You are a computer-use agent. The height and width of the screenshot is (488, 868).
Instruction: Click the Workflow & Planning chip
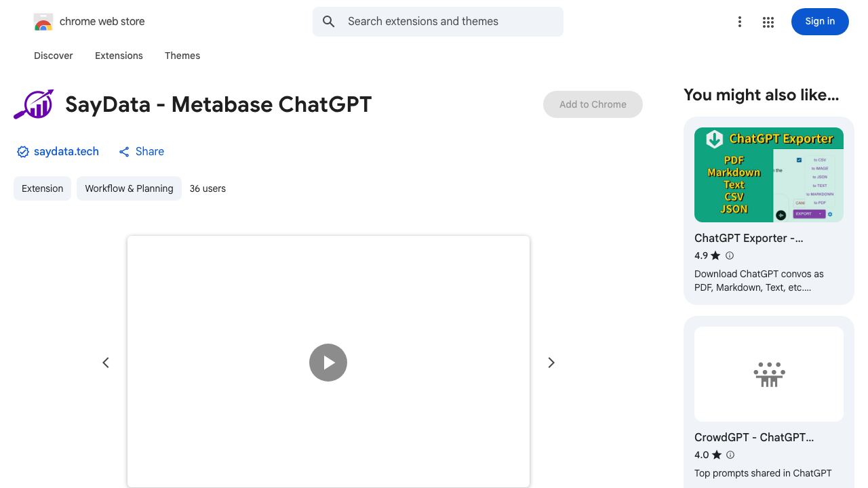click(129, 188)
